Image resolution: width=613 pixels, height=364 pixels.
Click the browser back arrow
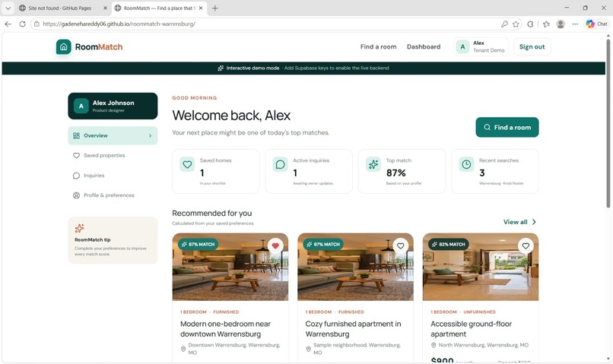click(x=8, y=24)
